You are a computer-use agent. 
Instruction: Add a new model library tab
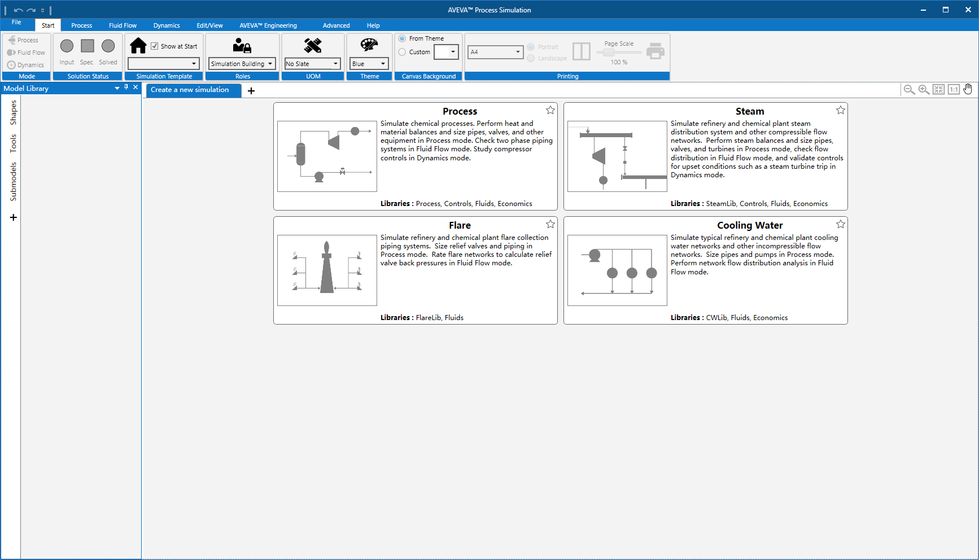click(14, 217)
